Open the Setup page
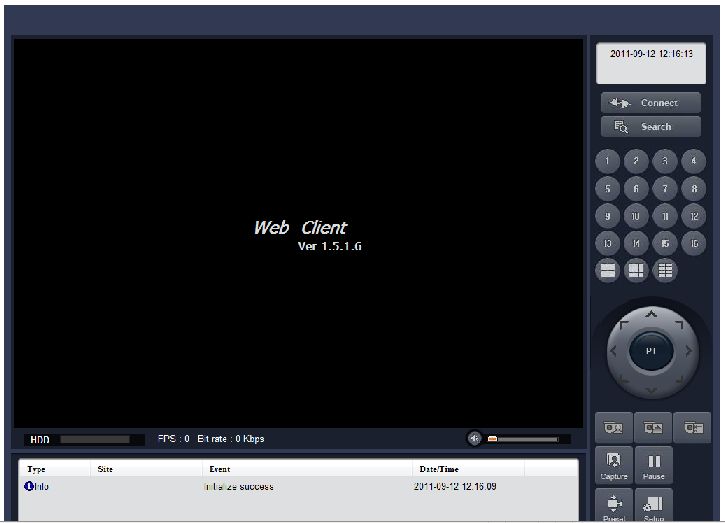Viewport: 725px width, 523px height. [653, 505]
